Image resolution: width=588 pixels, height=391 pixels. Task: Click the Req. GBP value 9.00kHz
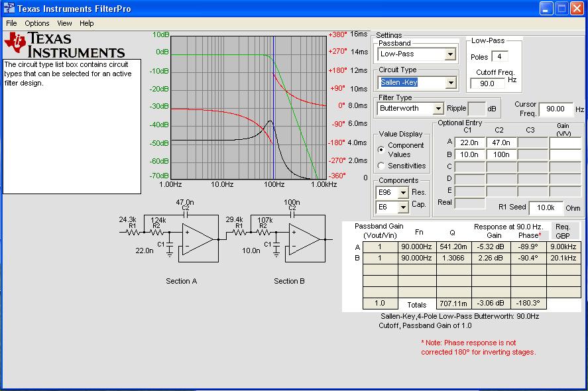tap(563, 247)
